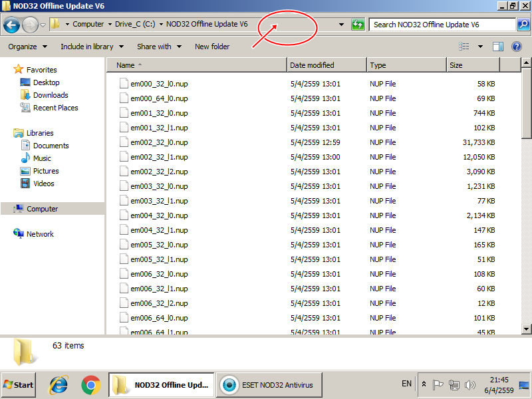Image resolution: width=532 pixels, height=399 pixels.
Task: Click the file list scroll up arrow
Action: click(526, 63)
